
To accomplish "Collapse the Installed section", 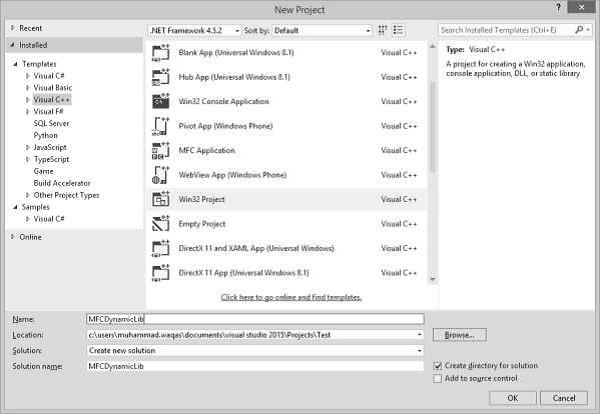I will point(12,45).
